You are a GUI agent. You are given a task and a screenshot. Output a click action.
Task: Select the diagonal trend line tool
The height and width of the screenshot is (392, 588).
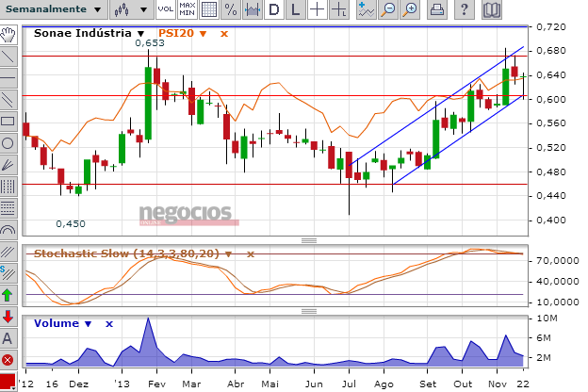8,57
